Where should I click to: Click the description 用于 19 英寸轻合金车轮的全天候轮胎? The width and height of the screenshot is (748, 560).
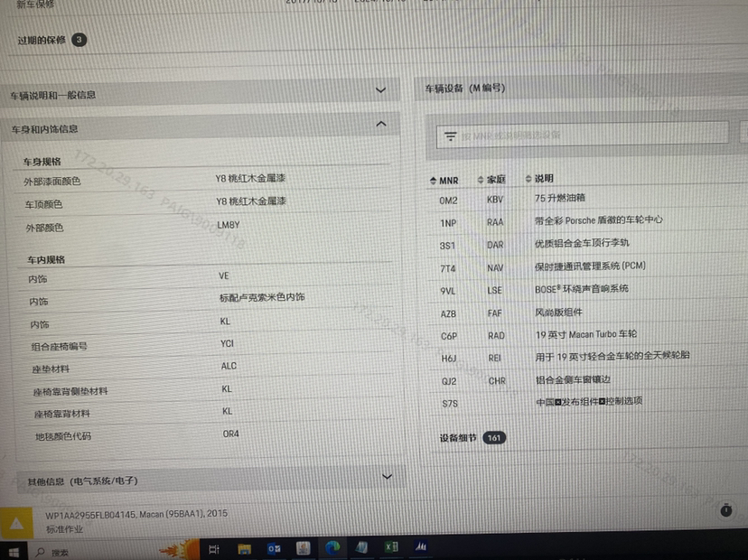tap(612, 356)
